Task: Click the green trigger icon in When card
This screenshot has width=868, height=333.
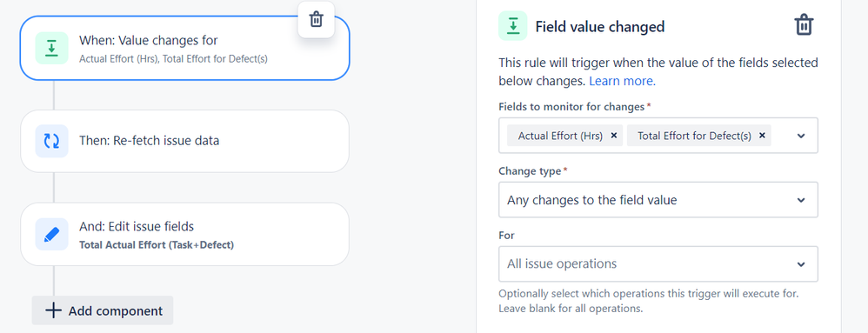Action: [52, 48]
